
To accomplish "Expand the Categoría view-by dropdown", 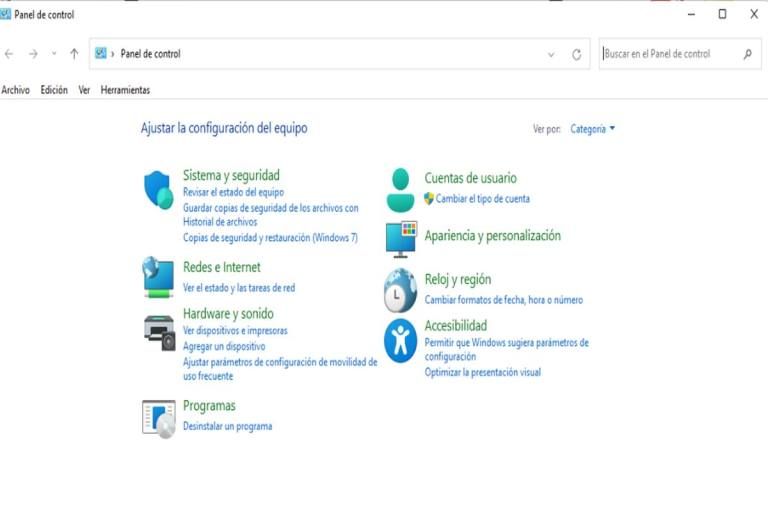I will tap(593, 129).
